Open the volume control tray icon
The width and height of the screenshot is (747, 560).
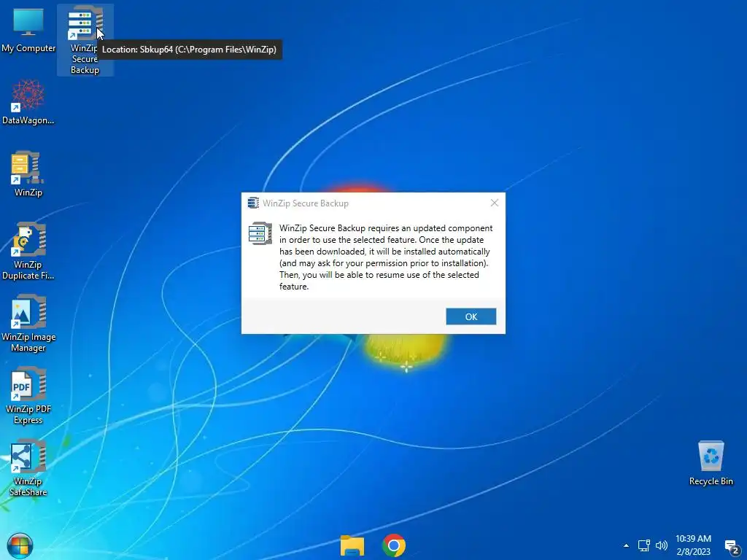coord(662,545)
